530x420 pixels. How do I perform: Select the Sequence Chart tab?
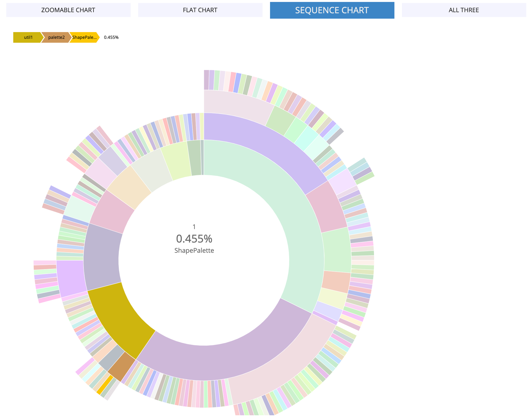(332, 10)
